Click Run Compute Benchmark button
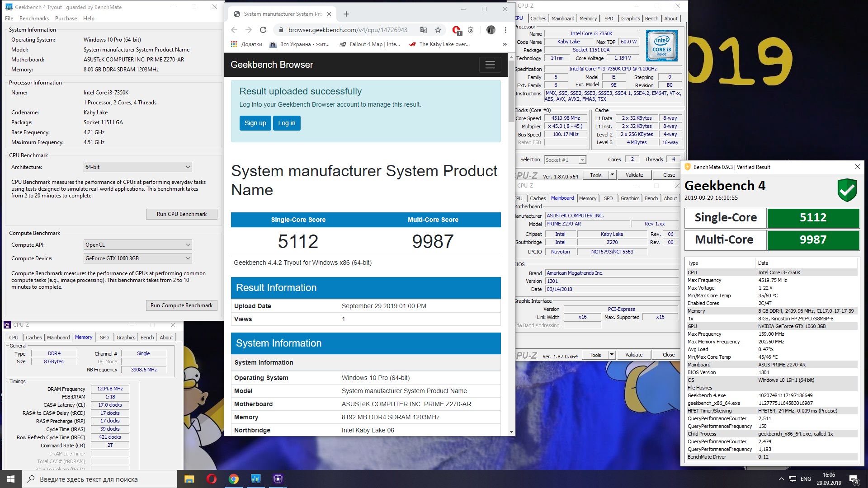This screenshot has height=488, width=868. pyautogui.click(x=182, y=305)
